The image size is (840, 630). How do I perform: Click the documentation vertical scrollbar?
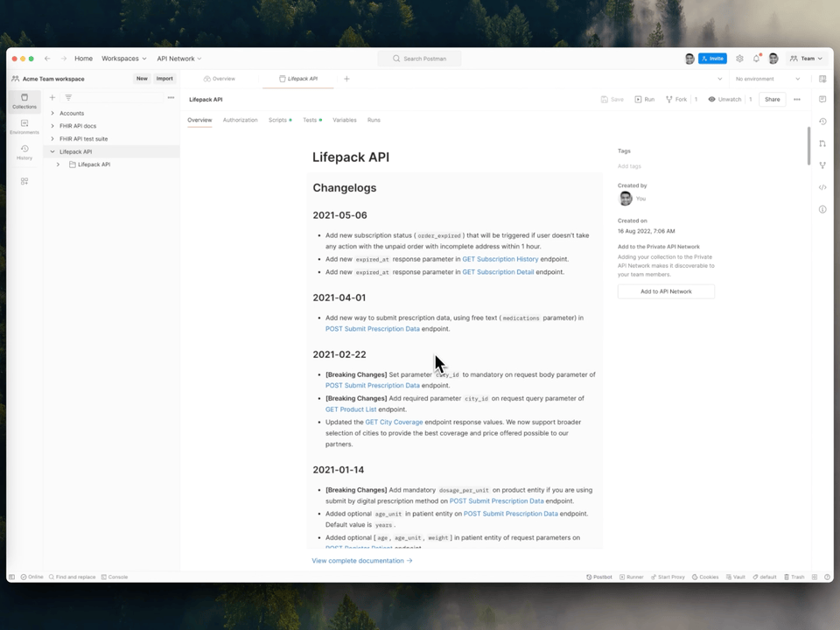(x=808, y=146)
